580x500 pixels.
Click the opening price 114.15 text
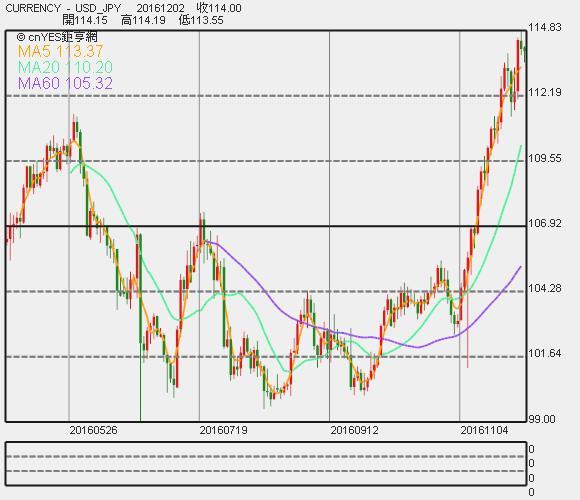pos(85,20)
